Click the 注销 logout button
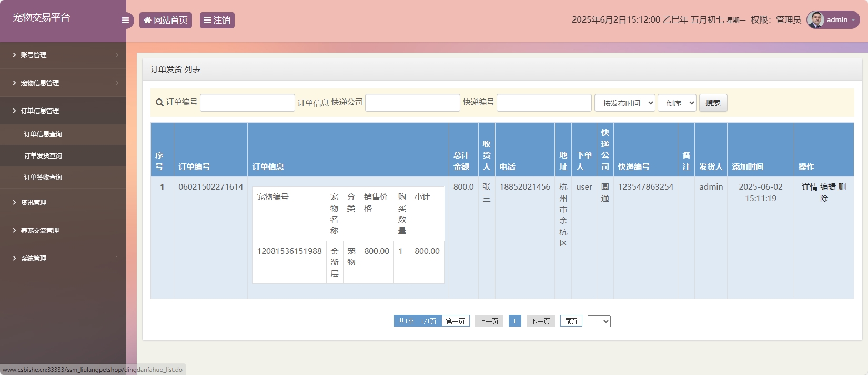Viewport: 868px width, 375px height. tap(217, 21)
